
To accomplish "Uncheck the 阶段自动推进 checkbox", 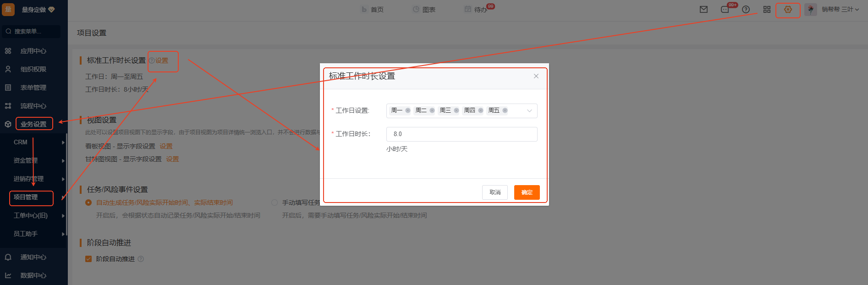I will pyautogui.click(x=88, y=259).
